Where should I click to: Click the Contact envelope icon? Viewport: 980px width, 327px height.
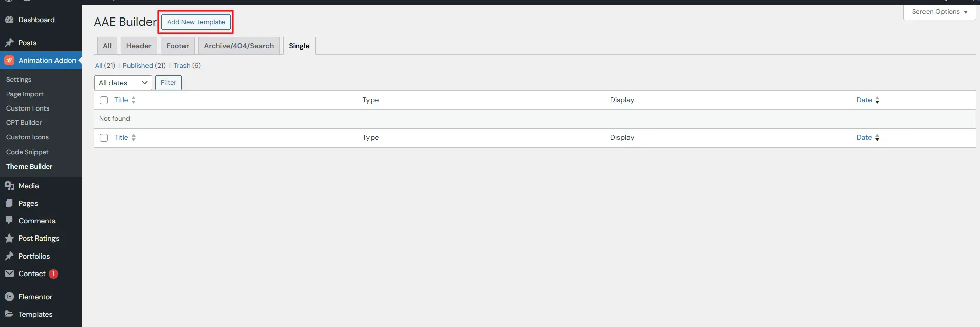9,274
